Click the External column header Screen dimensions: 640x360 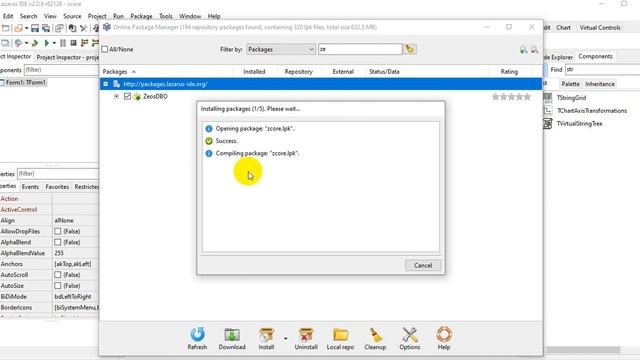point(343,71)
